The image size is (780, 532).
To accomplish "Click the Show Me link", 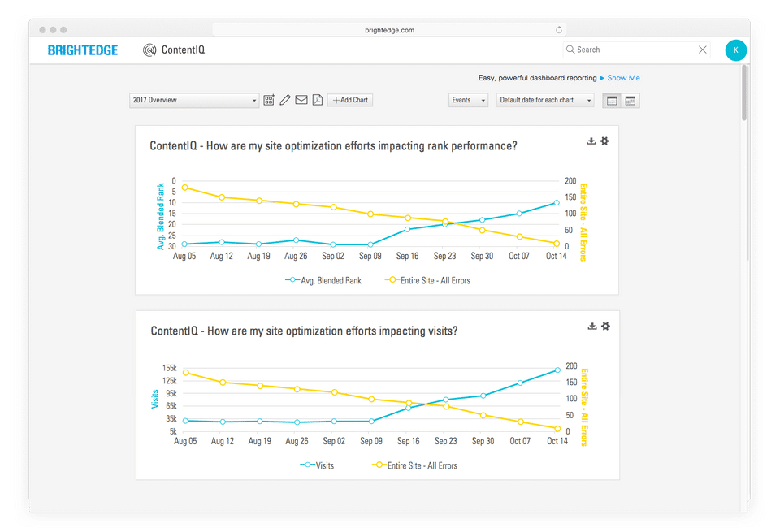I will 623,77.
